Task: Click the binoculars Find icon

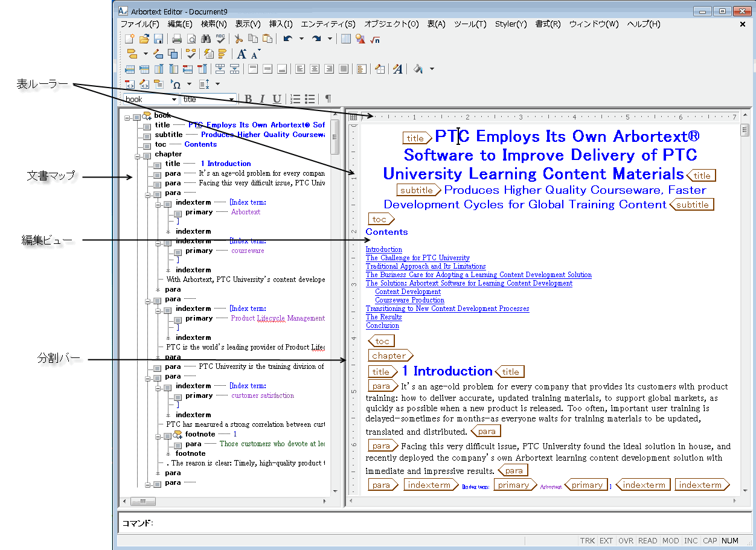Action: 206,39
